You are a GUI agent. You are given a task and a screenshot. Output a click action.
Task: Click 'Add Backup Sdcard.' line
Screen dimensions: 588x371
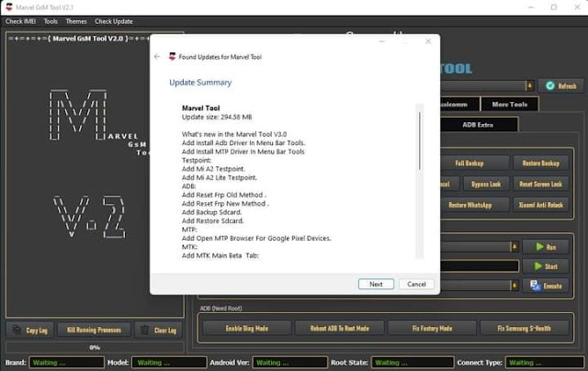point(211,212)
